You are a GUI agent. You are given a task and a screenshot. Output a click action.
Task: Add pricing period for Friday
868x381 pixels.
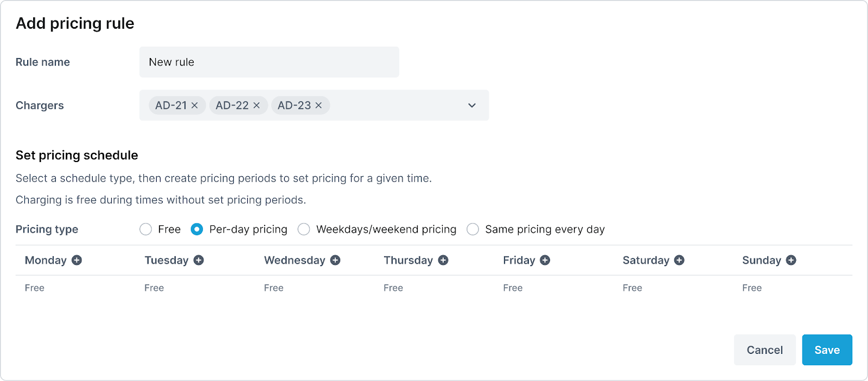pos(545,260)
